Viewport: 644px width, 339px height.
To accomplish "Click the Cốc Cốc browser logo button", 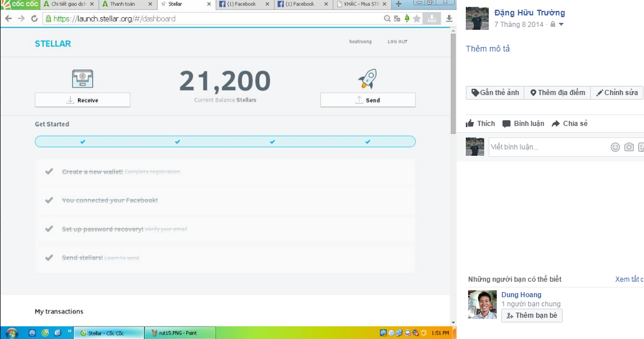I will 19,4.
